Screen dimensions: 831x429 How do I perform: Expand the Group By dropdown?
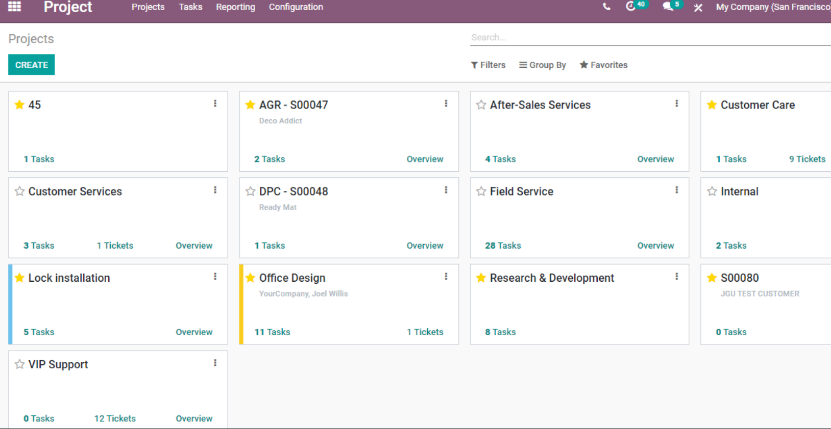[542, 65]
